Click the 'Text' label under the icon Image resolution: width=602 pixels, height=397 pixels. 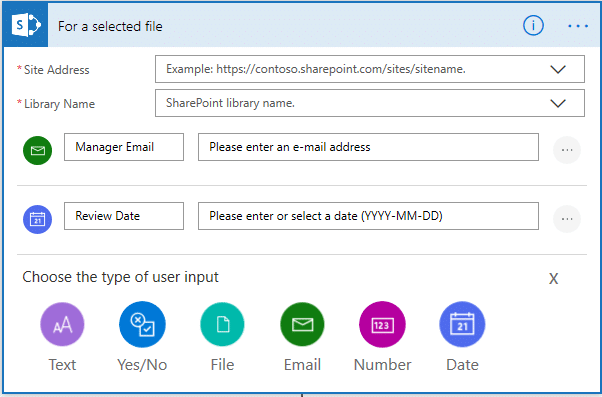click(62, 365)
